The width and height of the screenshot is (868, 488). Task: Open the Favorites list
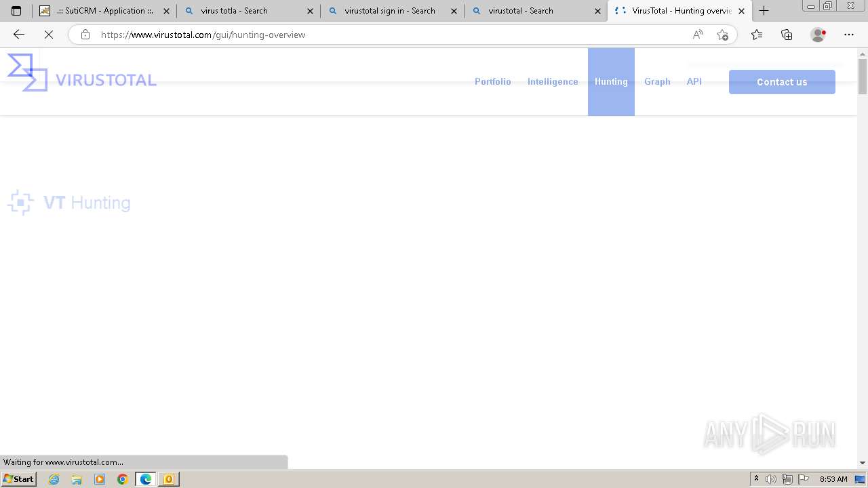coord(757,35)
